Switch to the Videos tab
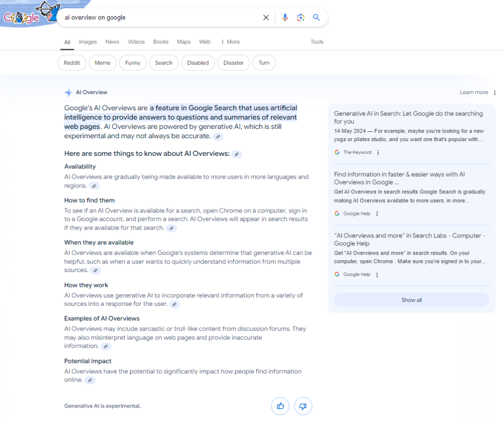This screenshot has height=421, width=504. click(136, 42)
